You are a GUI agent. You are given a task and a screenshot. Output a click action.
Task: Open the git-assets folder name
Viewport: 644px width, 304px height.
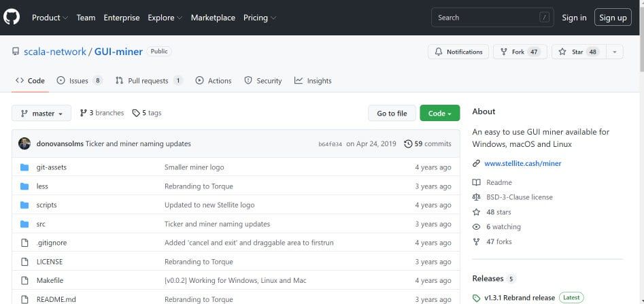(51, 167)
